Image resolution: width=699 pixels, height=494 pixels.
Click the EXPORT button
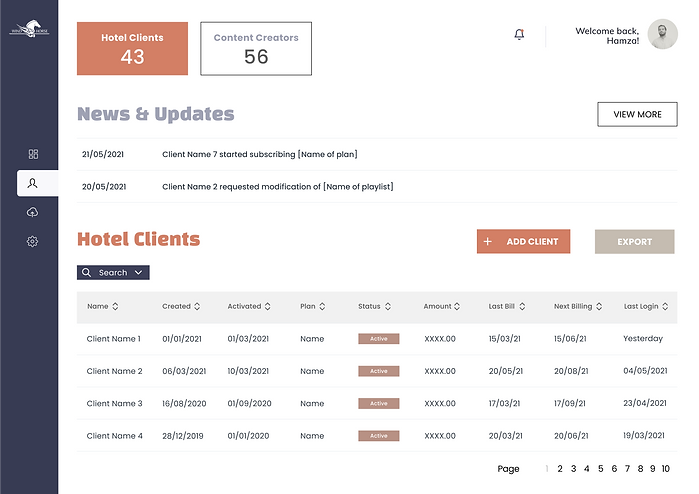click(634, 242)
